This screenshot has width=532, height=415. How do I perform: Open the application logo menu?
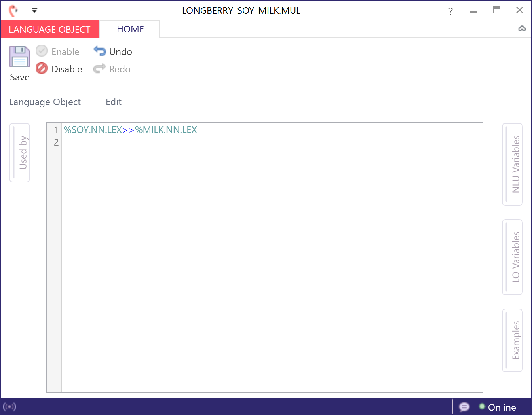click(13, 10)
